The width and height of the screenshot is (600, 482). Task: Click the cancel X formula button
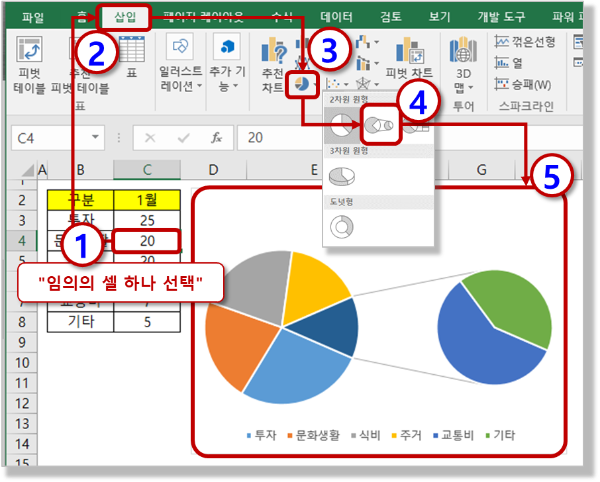point(150,138)
